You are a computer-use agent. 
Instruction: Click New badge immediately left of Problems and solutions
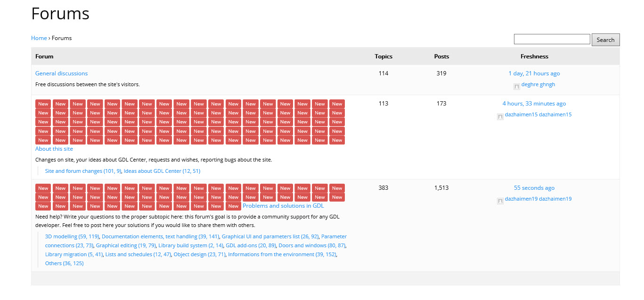tap(233, 206)
